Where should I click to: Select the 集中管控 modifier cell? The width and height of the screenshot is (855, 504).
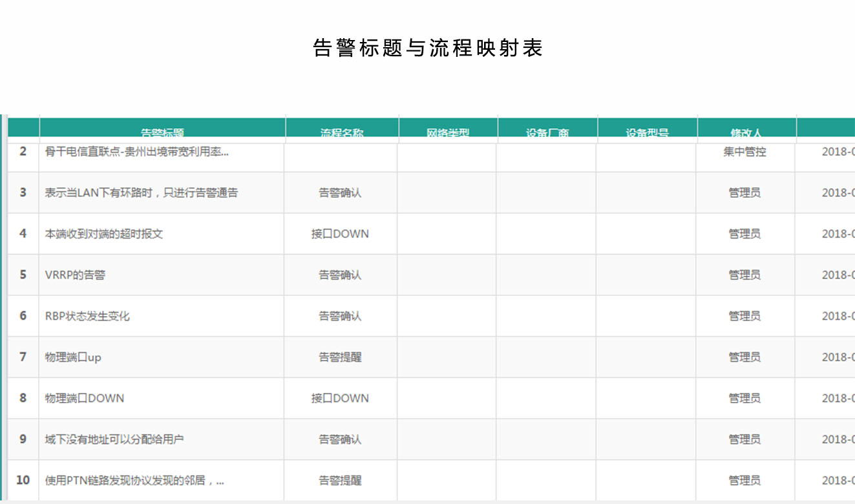pyautogui.click(x=744, y=152)
